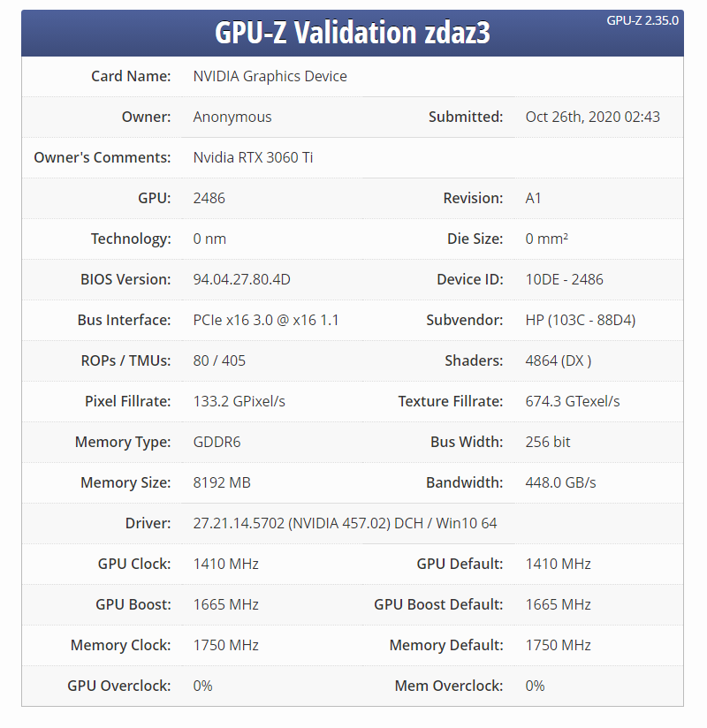
Task: Click the Subvendor: label
Action: (465, 320)
